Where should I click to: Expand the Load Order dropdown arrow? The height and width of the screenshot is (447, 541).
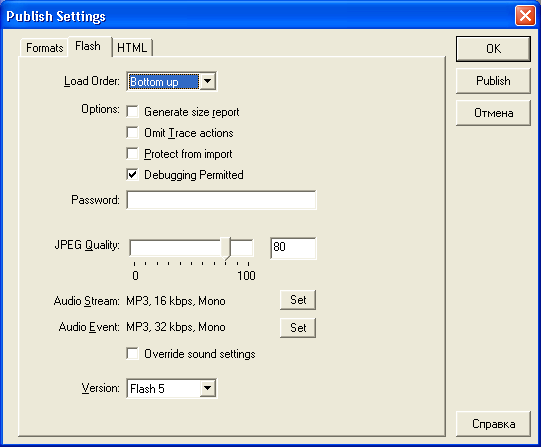point(207,82)
